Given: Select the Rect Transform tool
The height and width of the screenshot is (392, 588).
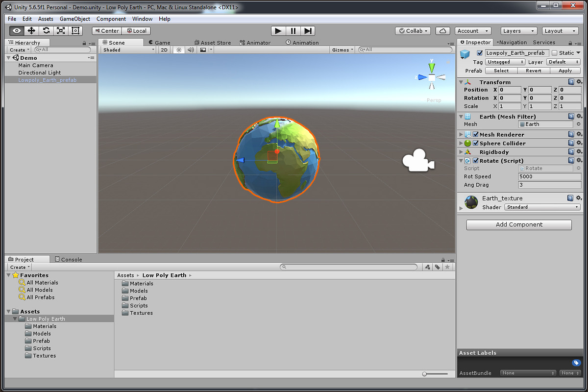Looking at the screenshot, I should point(75,30).
